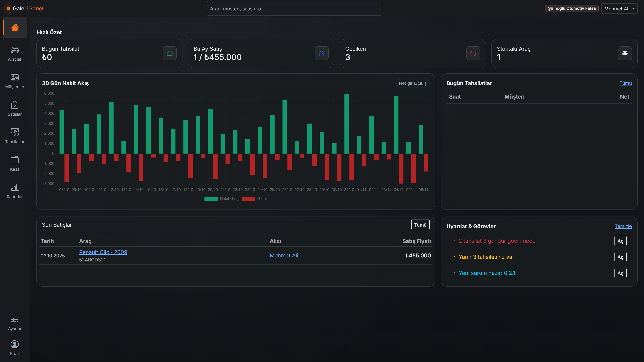Open Profil user icon
This screenshot has height=362, width=644.
tap(14, 345)
